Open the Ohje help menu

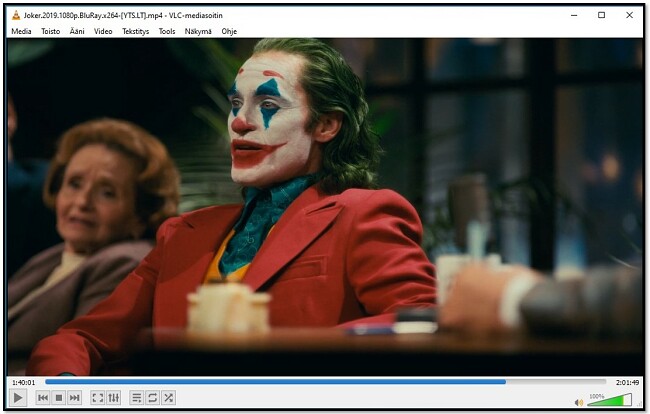point(229,31)
